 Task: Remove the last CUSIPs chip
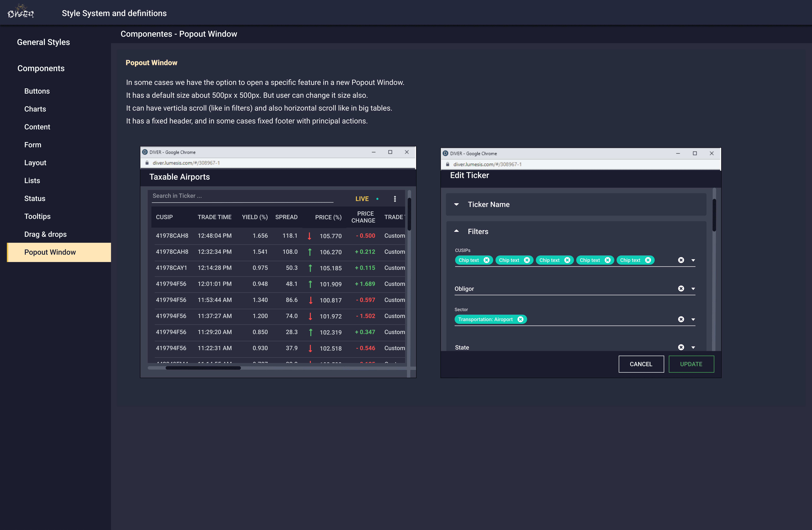pyautogui.click(x=648, y=260)
